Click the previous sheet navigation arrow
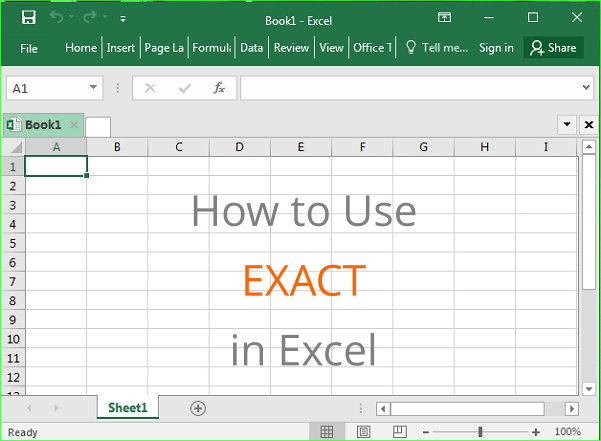 29,408
